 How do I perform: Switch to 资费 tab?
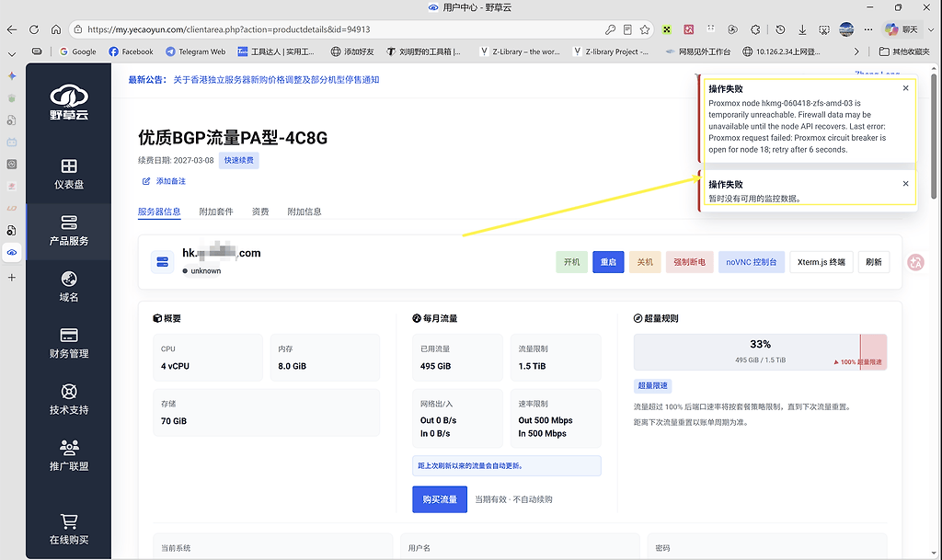(x=260, y=211)
